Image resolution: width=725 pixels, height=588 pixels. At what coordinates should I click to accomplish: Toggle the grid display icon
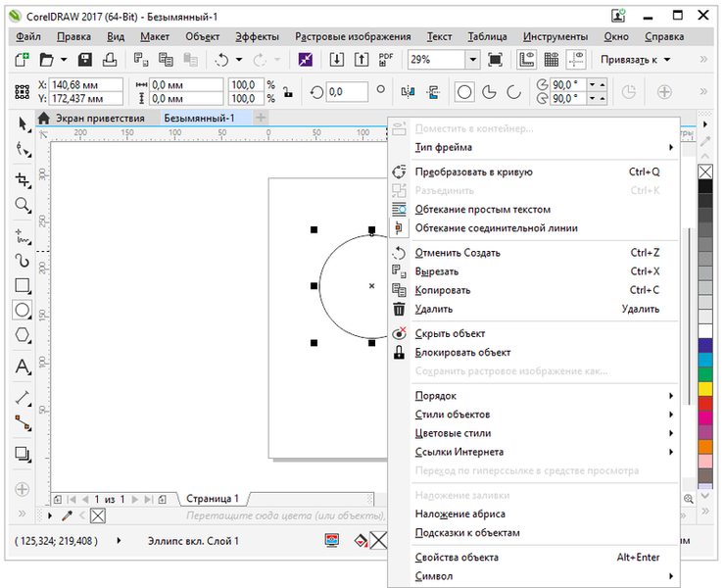(552, 60)
